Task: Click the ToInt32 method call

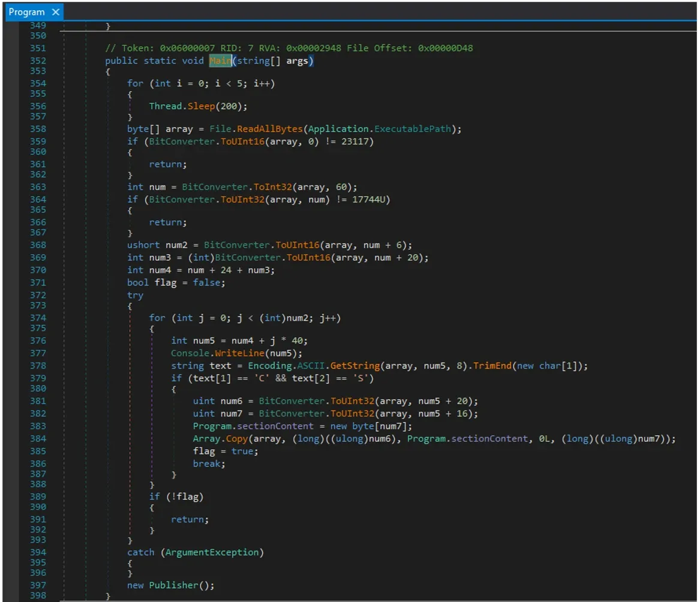Action: 272,187
